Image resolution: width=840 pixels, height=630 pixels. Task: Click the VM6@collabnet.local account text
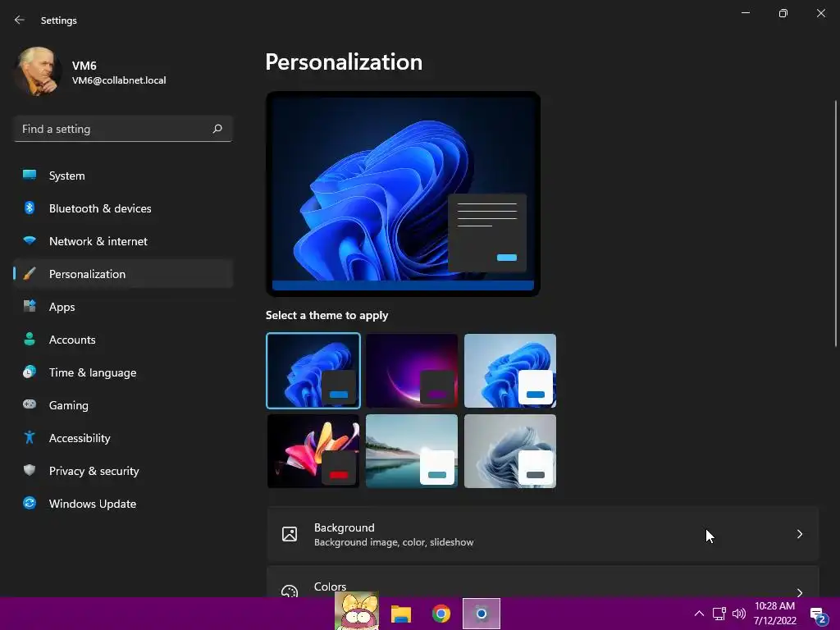tap(119, 80)
